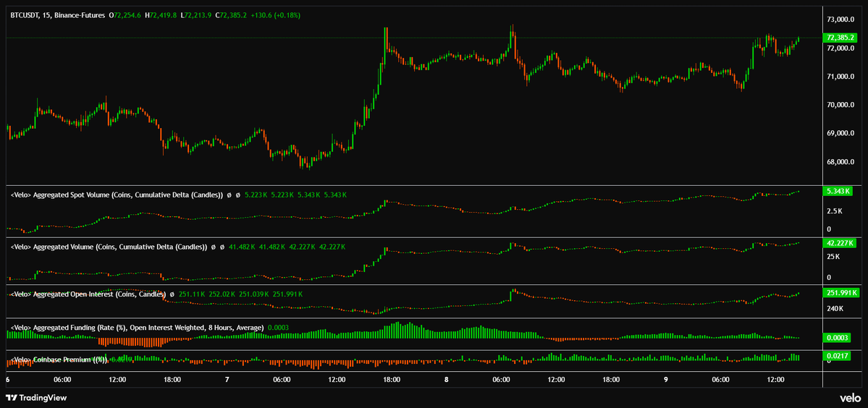Click the 18:00 time label just before date 7
Screen dimensions: 868x408
(172, 381)
